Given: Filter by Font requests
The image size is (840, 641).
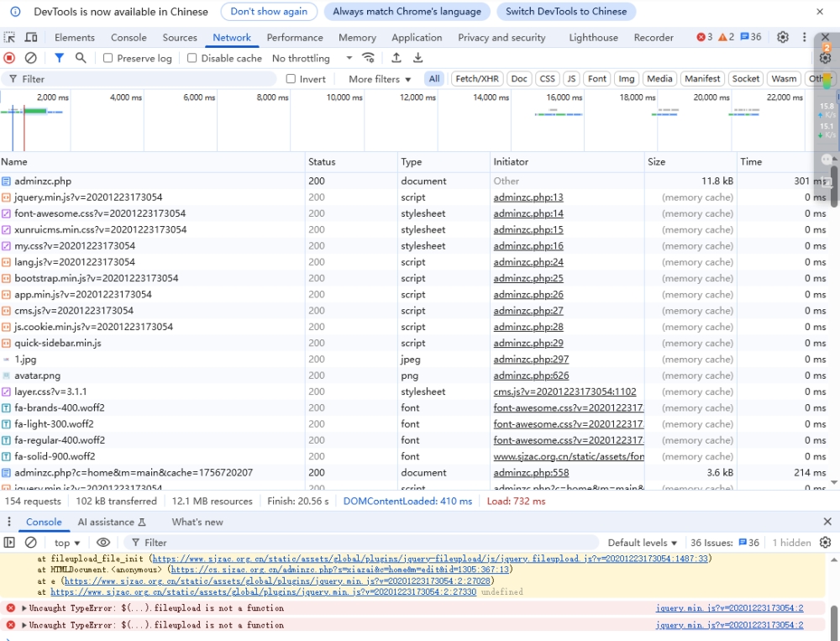Looking at the screenshot, I should 596,79.
